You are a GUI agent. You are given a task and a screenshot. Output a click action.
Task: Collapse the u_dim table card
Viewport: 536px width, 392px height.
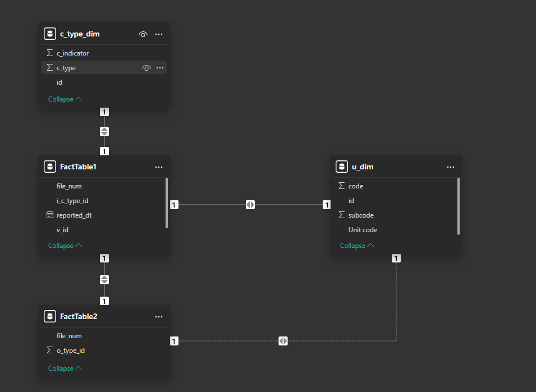(357, 246)
